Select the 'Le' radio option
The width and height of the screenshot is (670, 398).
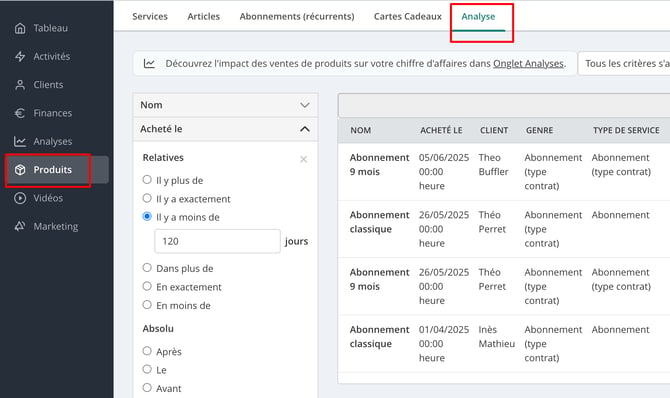(x=147, y=369)
